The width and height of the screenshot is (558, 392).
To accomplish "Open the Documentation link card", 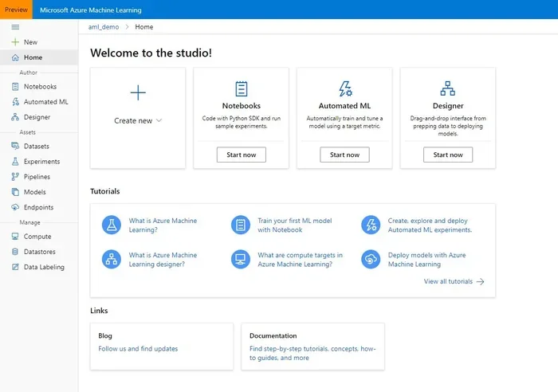I will pyautogui.click(x=312, y=347).
